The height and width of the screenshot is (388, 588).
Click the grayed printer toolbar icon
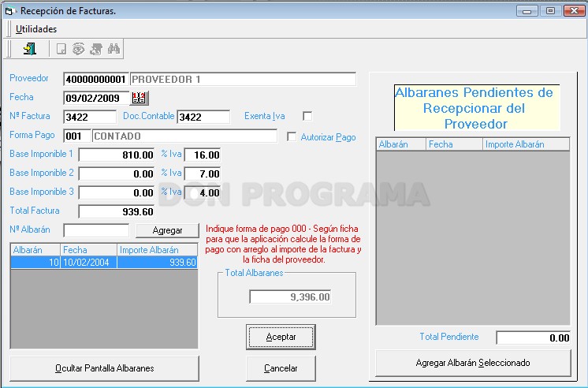click(x=96, y=49)
